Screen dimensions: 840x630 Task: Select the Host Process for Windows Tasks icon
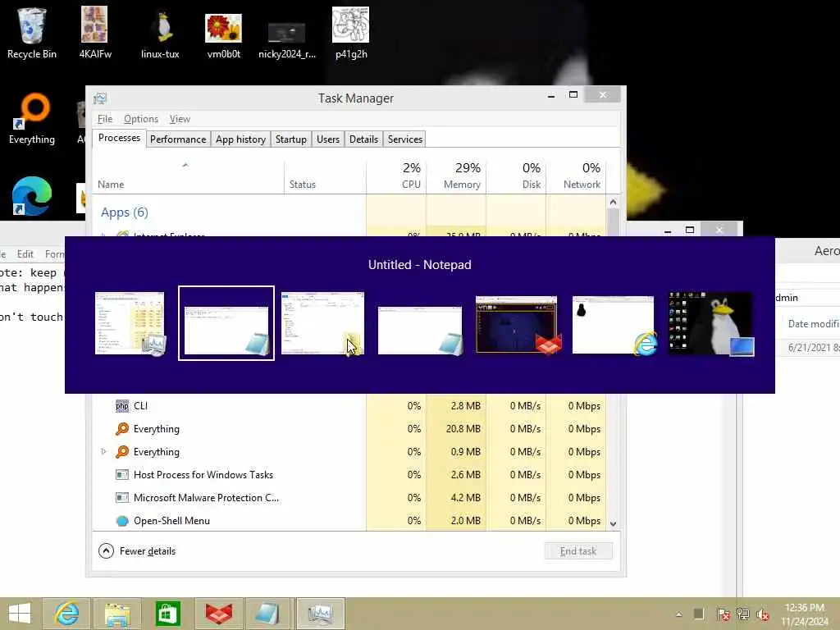pos(122,475)
